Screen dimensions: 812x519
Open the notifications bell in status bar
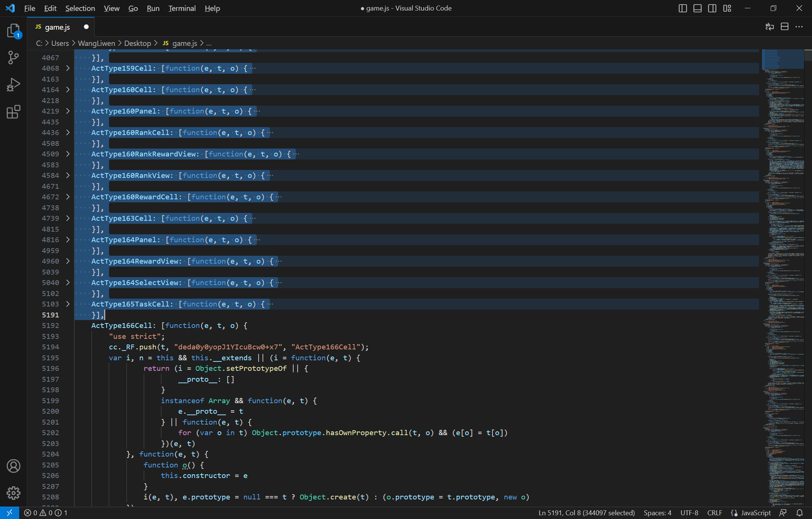pyautogui.click(x=800, y=513)
